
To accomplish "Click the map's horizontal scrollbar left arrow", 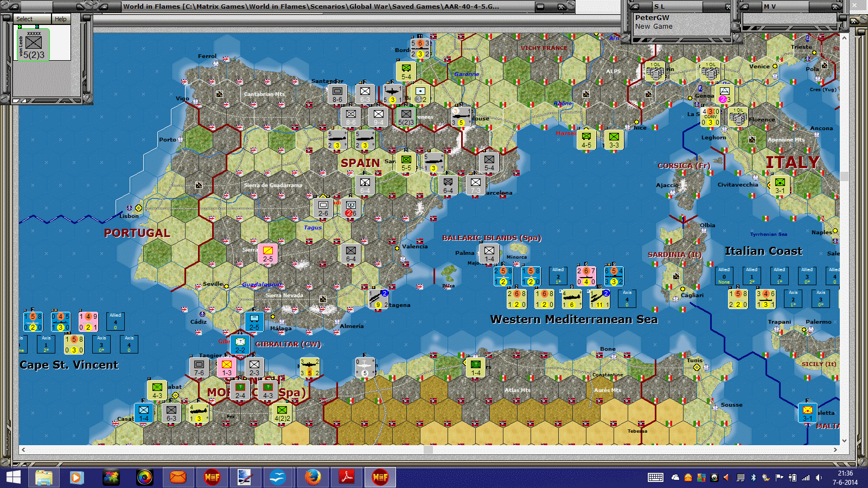I will point(23,450).
